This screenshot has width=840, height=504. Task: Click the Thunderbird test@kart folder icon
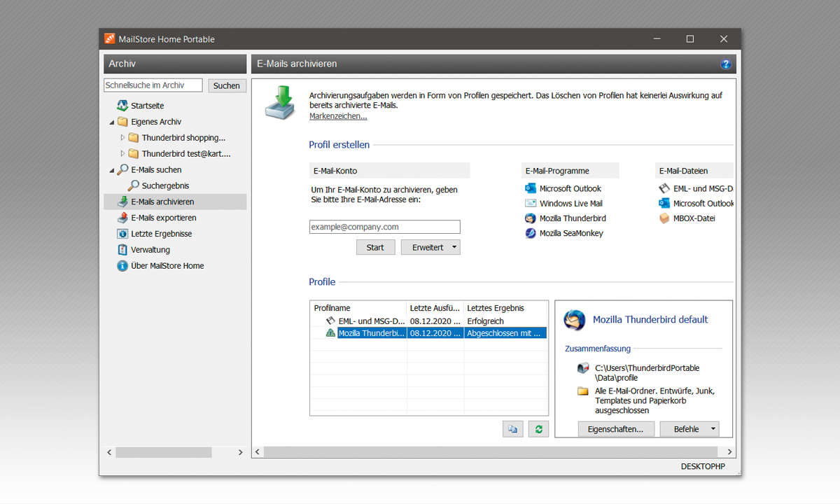point(133,154)
